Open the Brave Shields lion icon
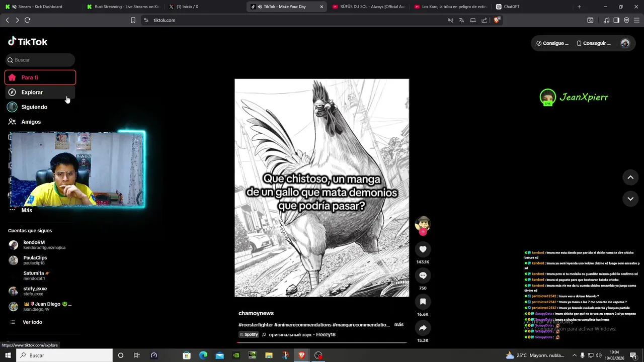 click(497, 20)
